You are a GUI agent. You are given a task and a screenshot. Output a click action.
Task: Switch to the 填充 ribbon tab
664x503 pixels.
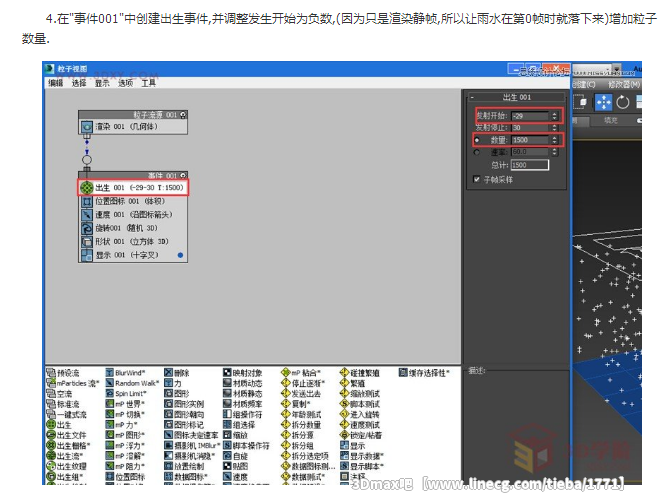tap(611, 121)
